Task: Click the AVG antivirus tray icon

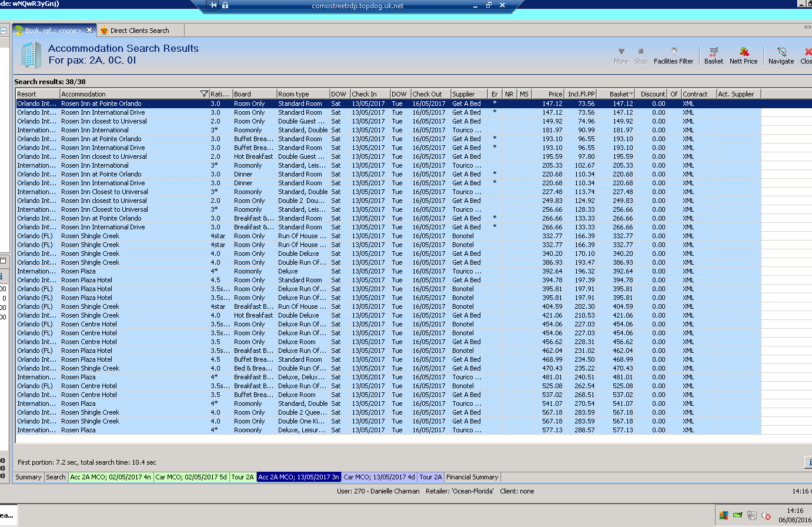Action: 724,516
